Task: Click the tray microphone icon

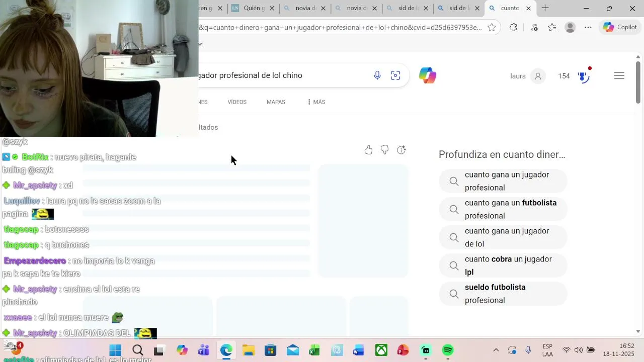Action: pos(528,350)
